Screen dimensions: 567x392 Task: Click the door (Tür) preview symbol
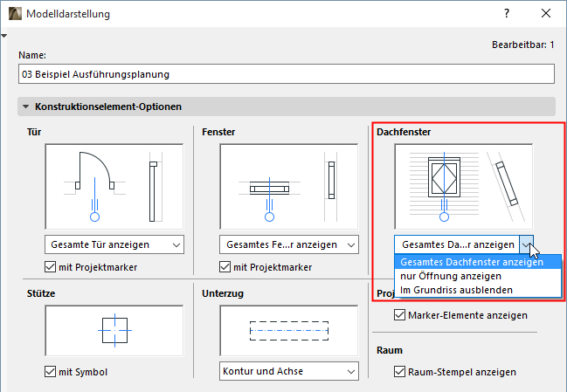[x=114, y=186]
